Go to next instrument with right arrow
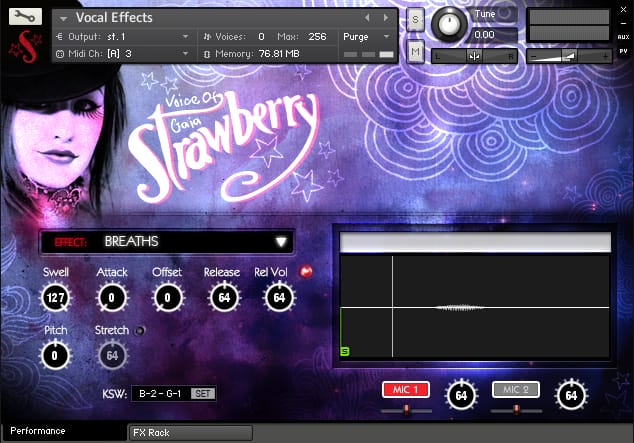 (x=386, y=18)
